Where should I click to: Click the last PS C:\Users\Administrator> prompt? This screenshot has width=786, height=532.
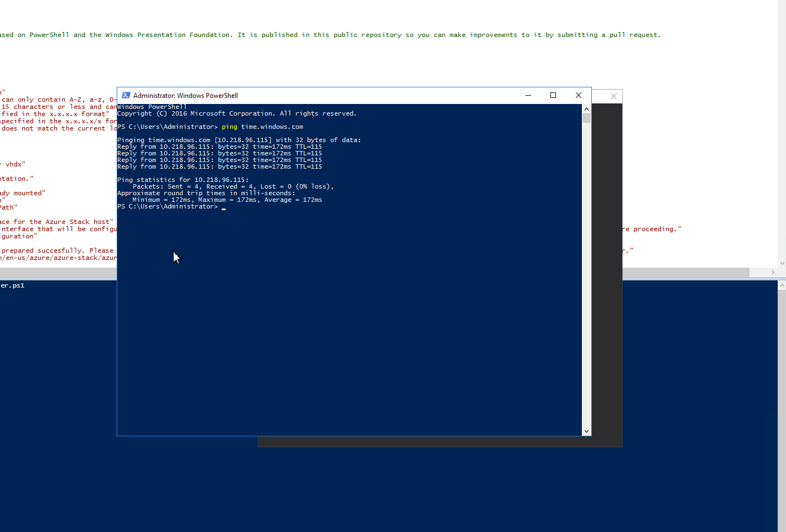[x=168, y=206]
